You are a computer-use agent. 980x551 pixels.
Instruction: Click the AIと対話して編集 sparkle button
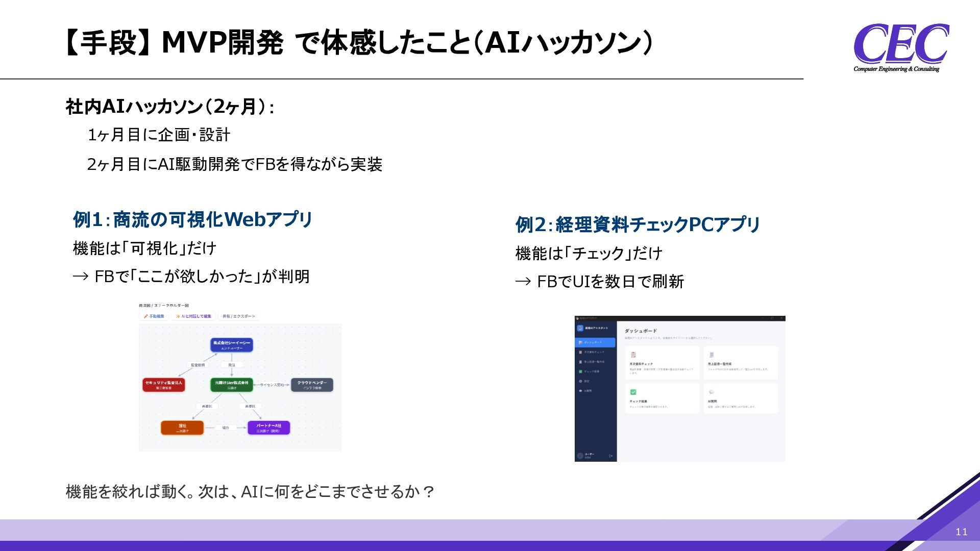[x=193, y=316]
